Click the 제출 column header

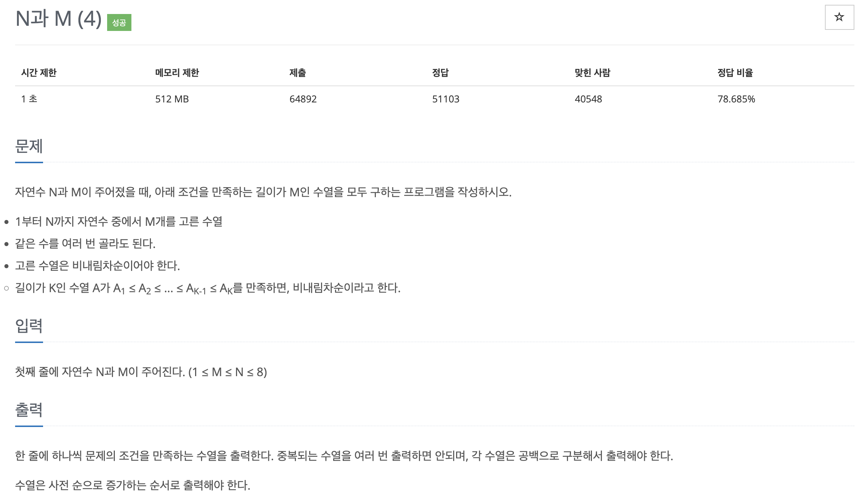[298, 73]
